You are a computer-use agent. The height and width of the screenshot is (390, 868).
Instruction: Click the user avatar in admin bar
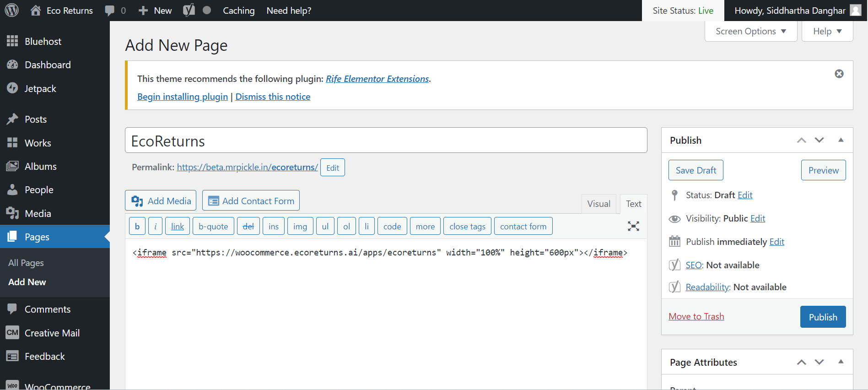(855, 11)
